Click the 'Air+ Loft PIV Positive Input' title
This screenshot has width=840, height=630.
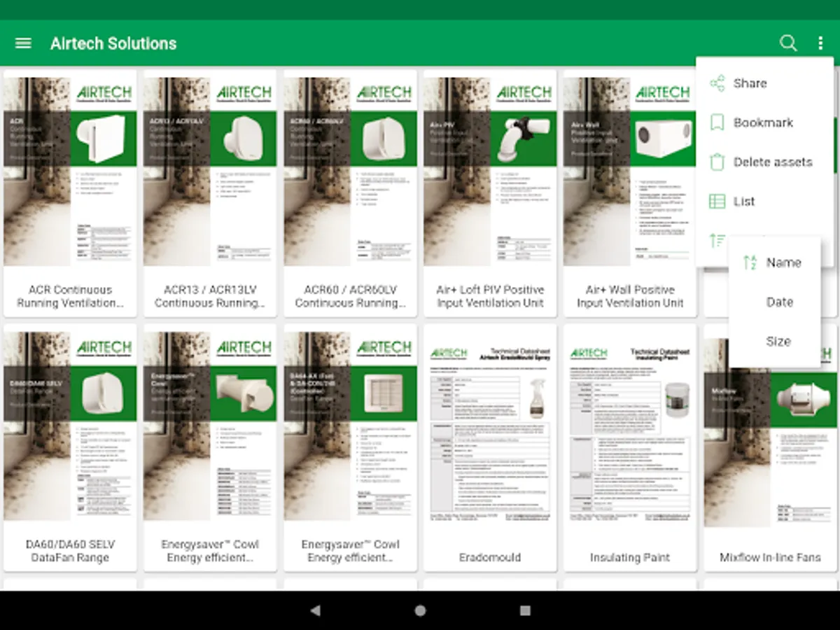click(490, 296)
